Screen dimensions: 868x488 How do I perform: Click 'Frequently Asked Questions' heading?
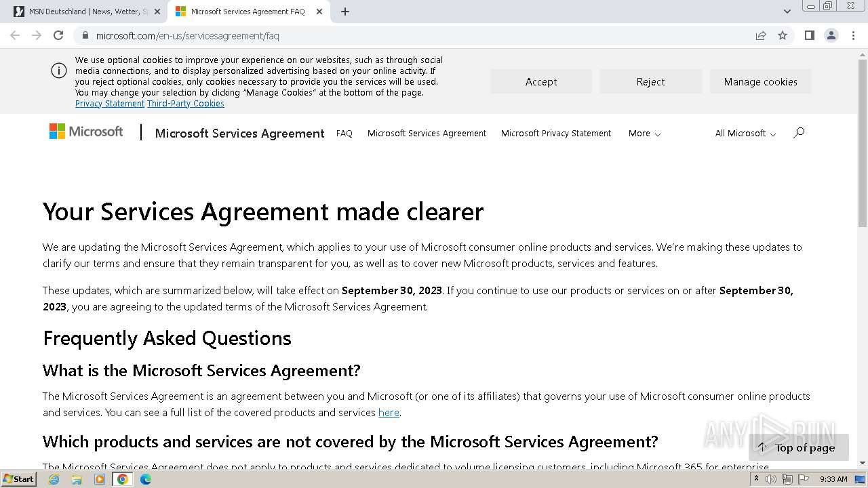[x=167, y=338]
